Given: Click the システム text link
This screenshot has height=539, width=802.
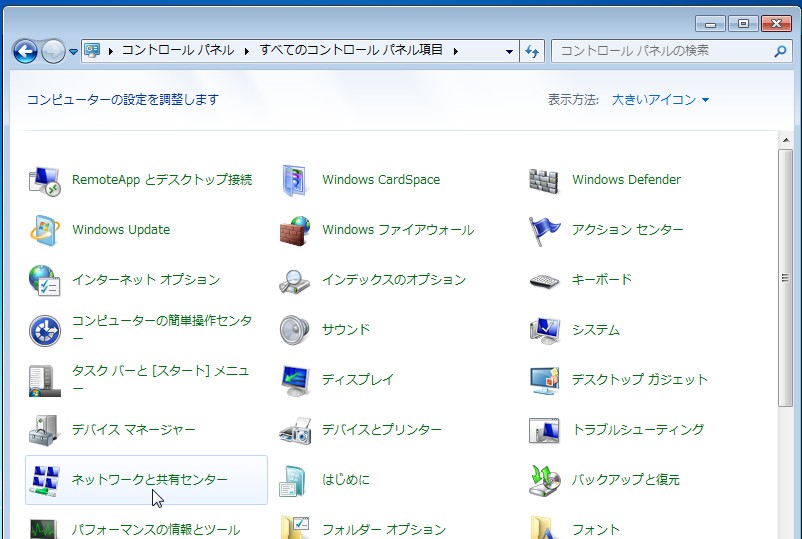Looking at the screenshot, I should point(596,330).
